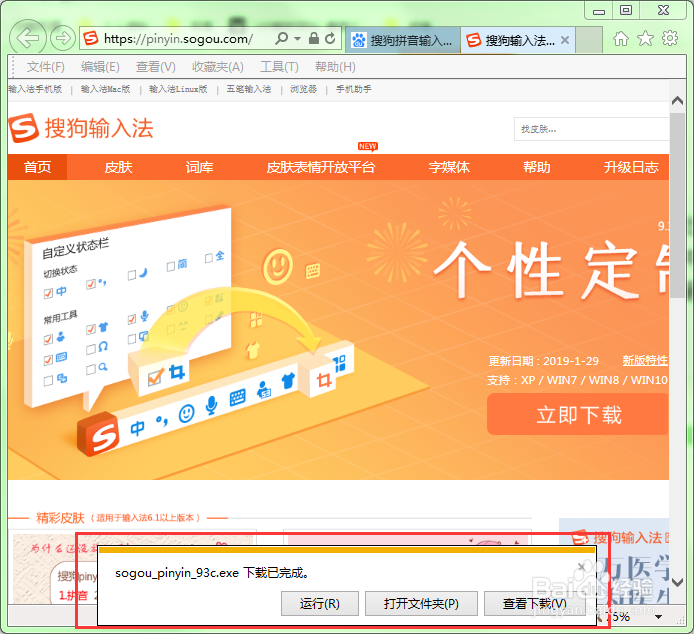Screen dimensions: 694x634
Task: Click the banner emoji face on the blue toolbar
Action: click(x=186, y=414)
